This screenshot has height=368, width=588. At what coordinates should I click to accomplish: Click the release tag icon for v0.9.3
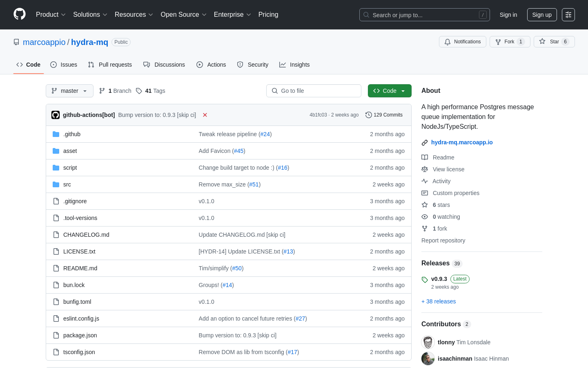click(x=425, y=280)
